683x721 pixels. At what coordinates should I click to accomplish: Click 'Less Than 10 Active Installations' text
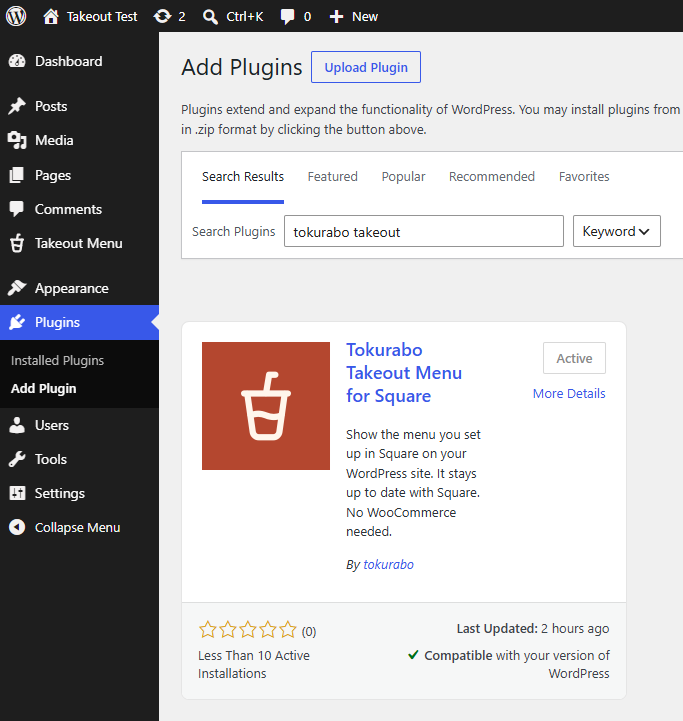[x=254, y=664]
